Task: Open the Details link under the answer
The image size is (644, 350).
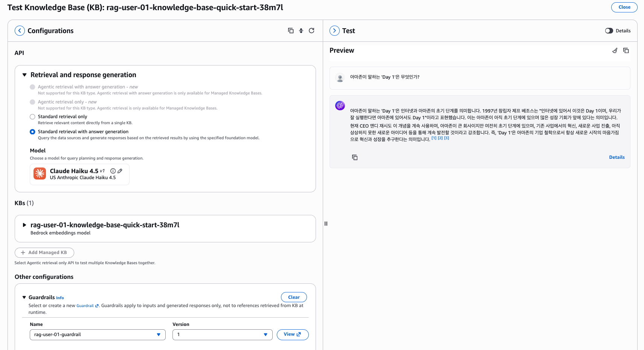Action: [x=617, y=157]
